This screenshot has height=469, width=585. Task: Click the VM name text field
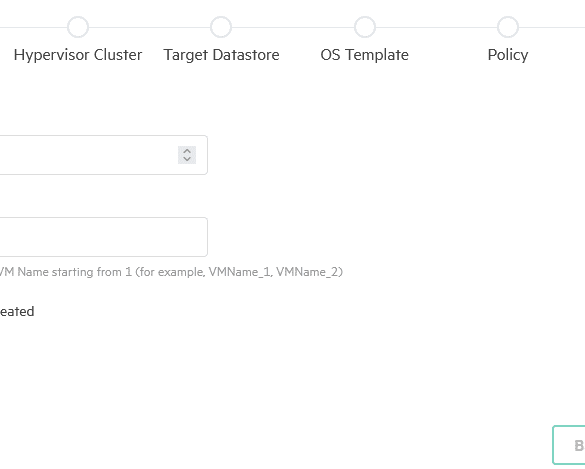pos(103,237)
